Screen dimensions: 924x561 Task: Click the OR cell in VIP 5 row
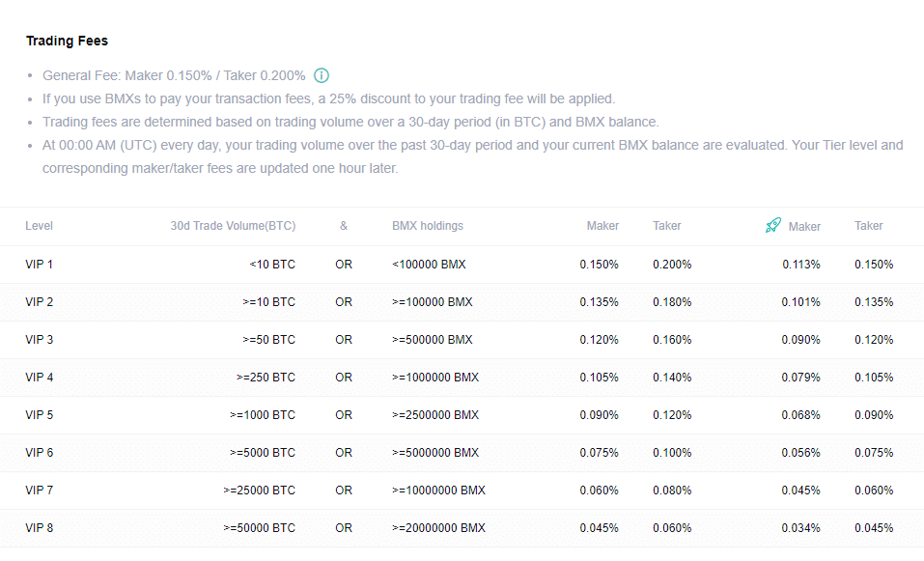pyautogui.click(x=344, y=415)
